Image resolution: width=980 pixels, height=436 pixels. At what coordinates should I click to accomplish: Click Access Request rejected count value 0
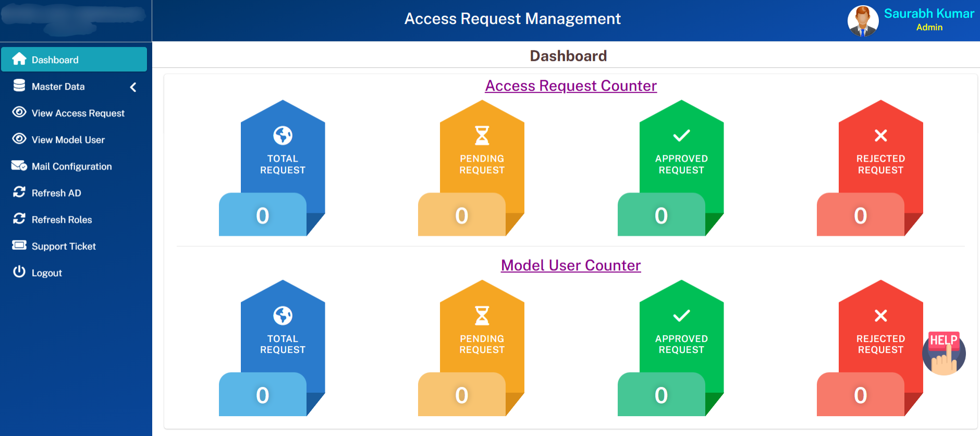861,215
